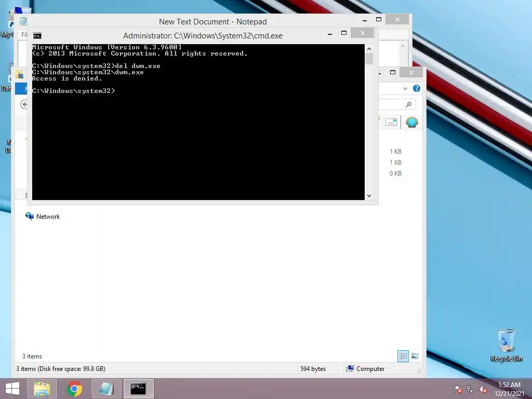Click the Notepad title bar icon
The height and width of the screenshot is (399, 532).
pos(23,21)
